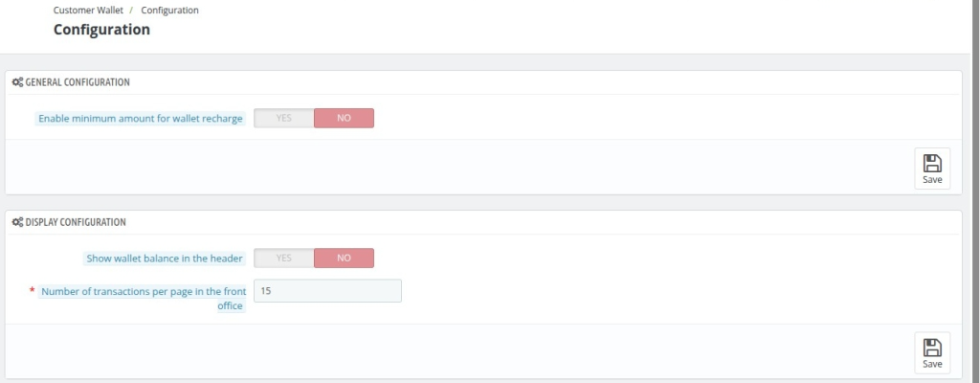The width and height of the screenshot is (980, 383).
Task: Click the General Configuration gears icon
Action: 17,82
